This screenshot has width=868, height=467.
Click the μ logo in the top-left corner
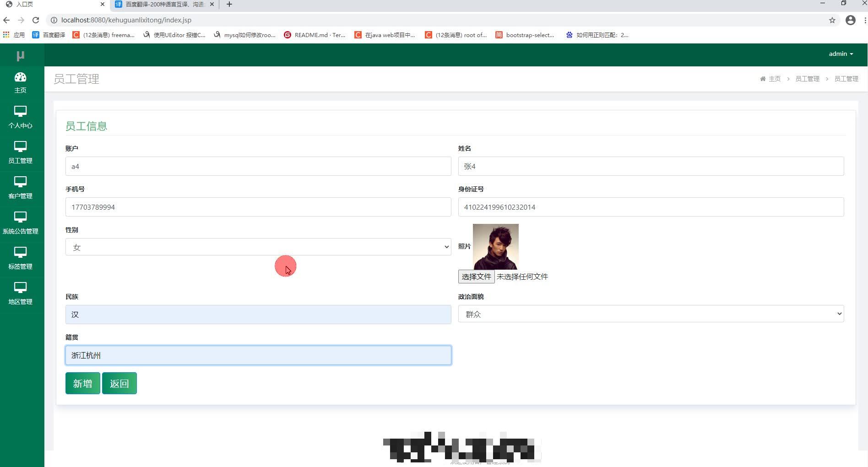(x=20, y=54)
